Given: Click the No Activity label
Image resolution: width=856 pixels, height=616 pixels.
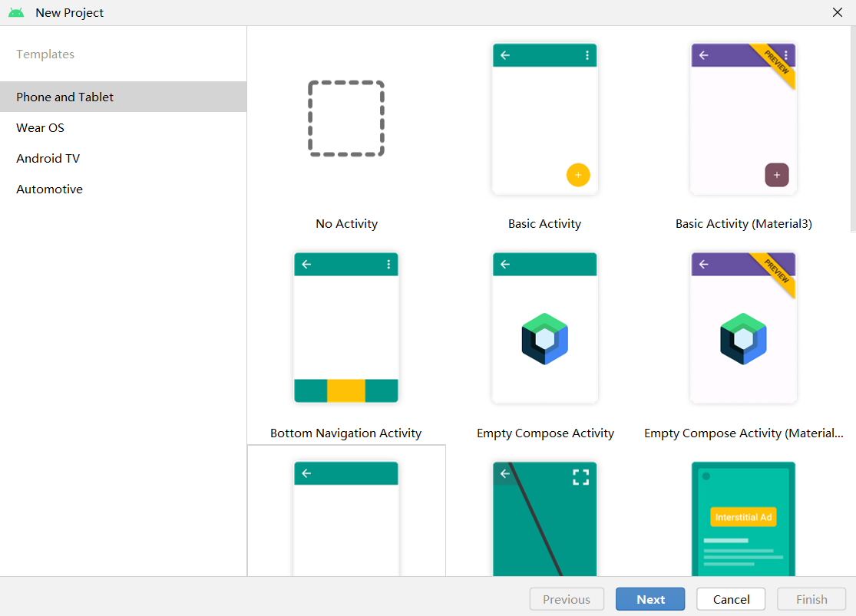Looking at the screenshot, I should (x=347, y=224).
